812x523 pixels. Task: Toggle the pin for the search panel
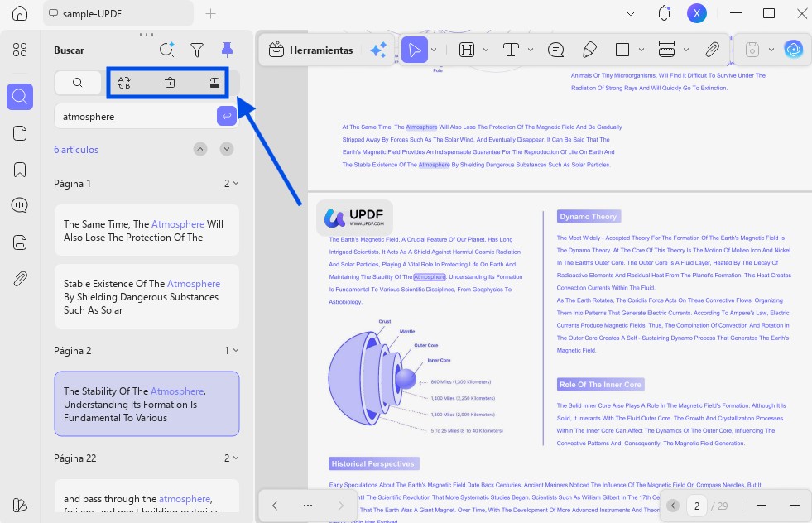point(227,50)
